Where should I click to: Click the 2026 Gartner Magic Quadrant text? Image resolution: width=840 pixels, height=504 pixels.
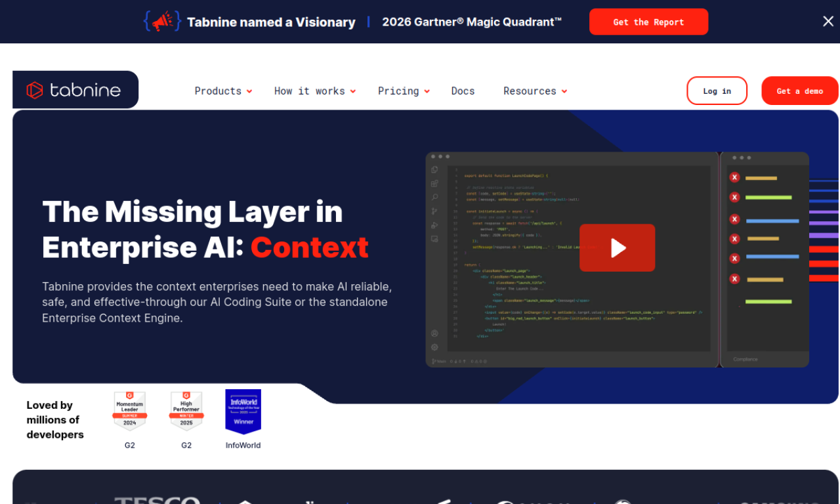(x=472, y=22)
